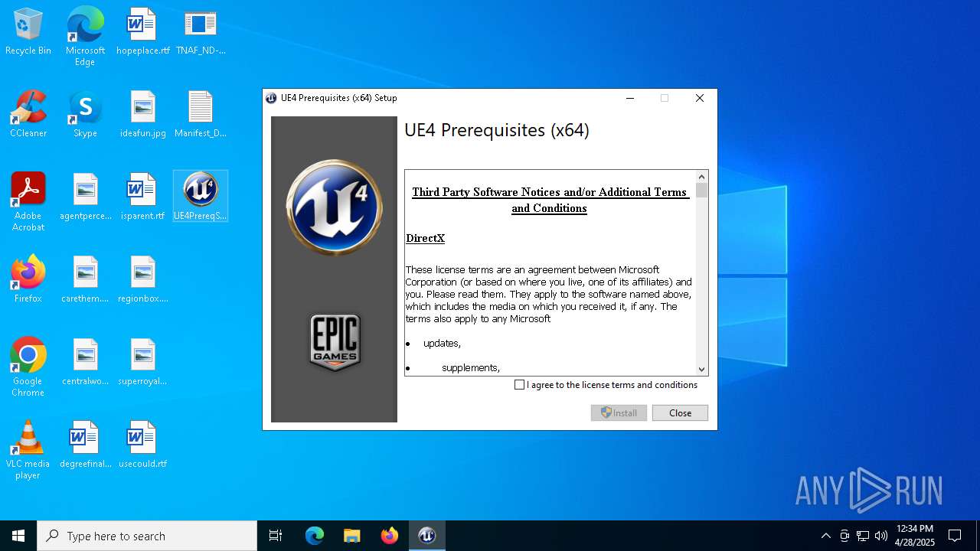Open Edge from the taskbar
980x551 pixels.
[315, 536]
